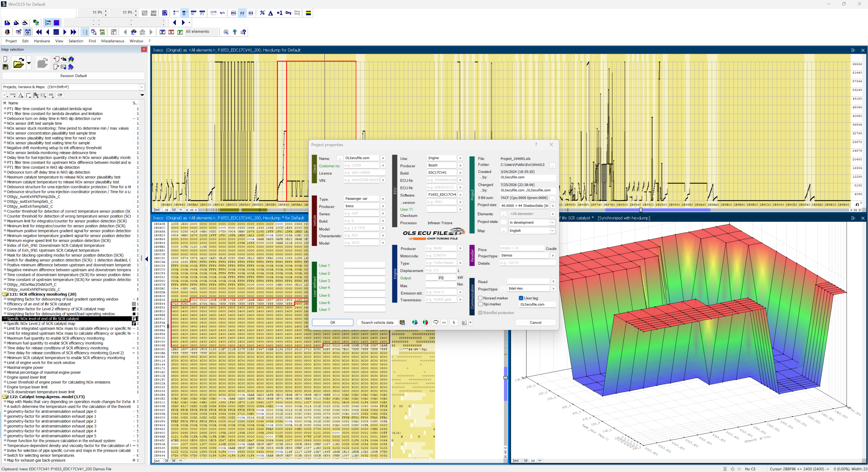Open the Map language English dropdown
Screen dimensions: 868x472
[552, 231]
